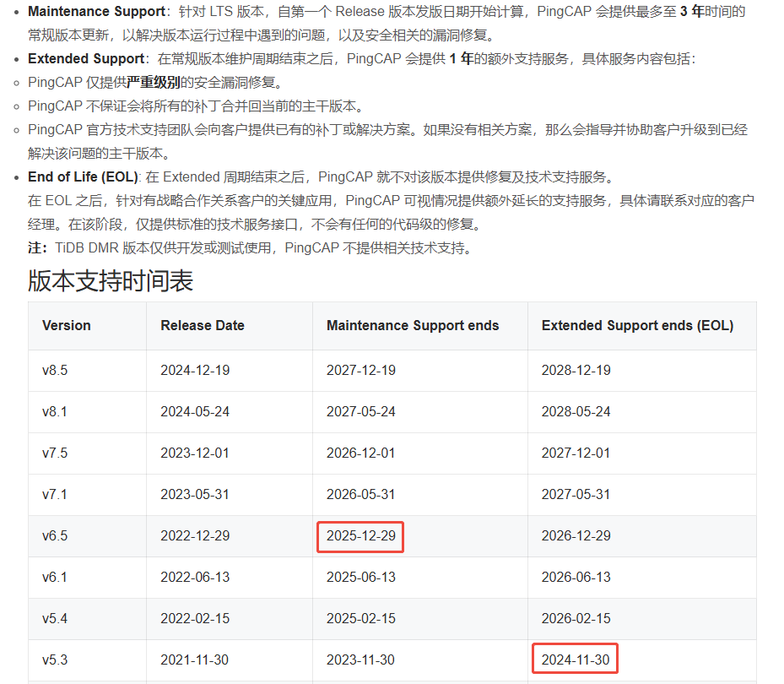Click EOL date 2027-05-31
Image resolution: width=784 pixels, height=684 pixels.
click(x=576, y=495)
